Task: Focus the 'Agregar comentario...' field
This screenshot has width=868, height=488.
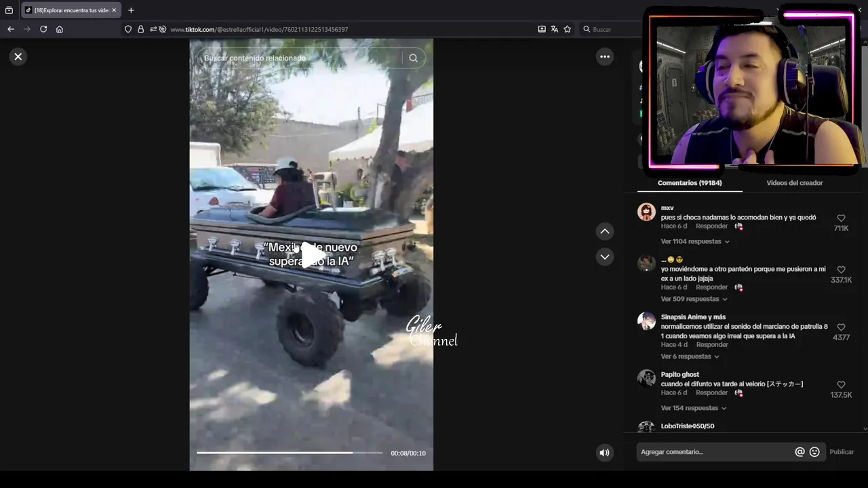Action: [715, 452]
